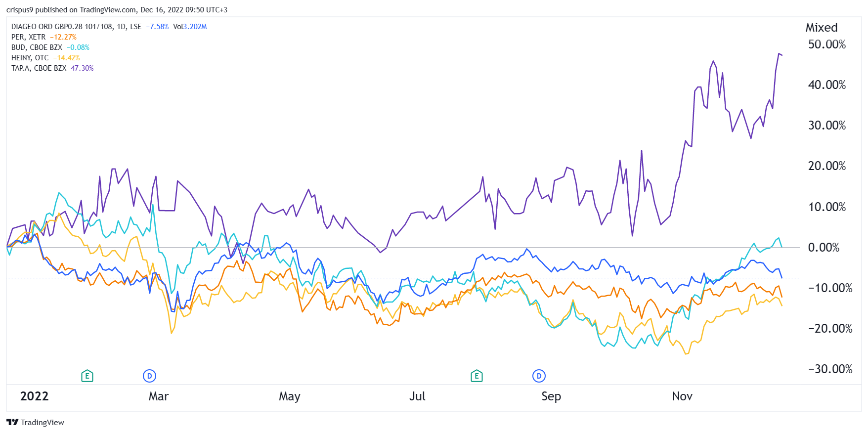Click the earnings E marker before March
Image resolution: width=868 pixels, height=433 pixels.
(x=87, y=376)
